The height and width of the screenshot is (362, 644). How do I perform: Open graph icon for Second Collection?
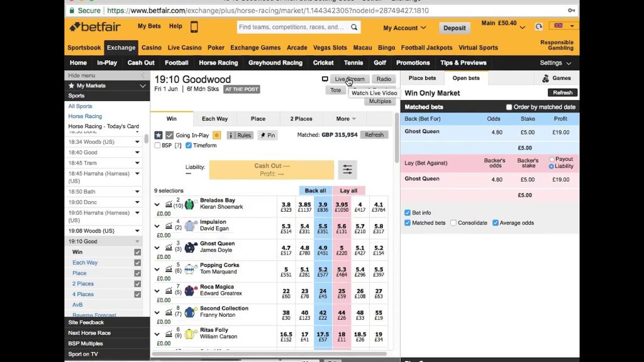coord(169,312)
